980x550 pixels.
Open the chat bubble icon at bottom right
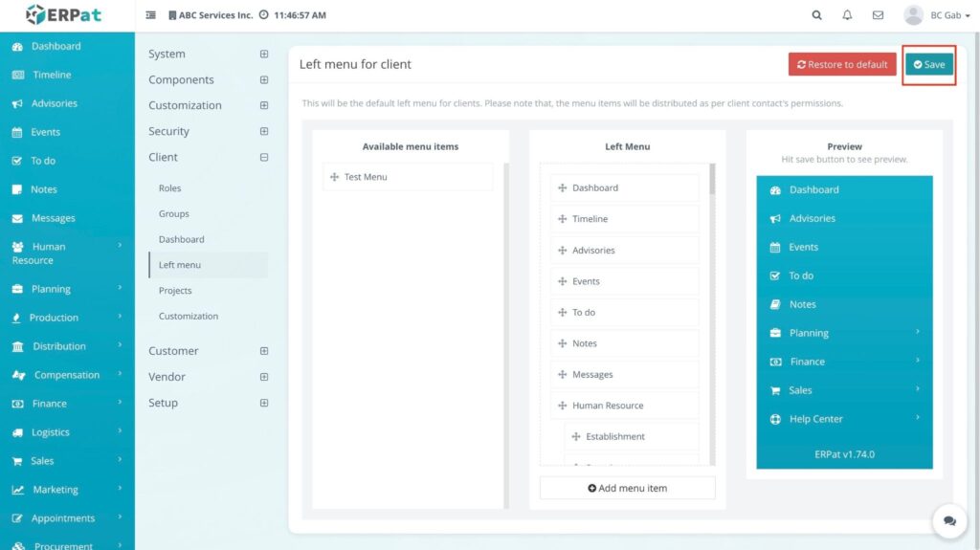pyautogui.click(x=949, y=521)
